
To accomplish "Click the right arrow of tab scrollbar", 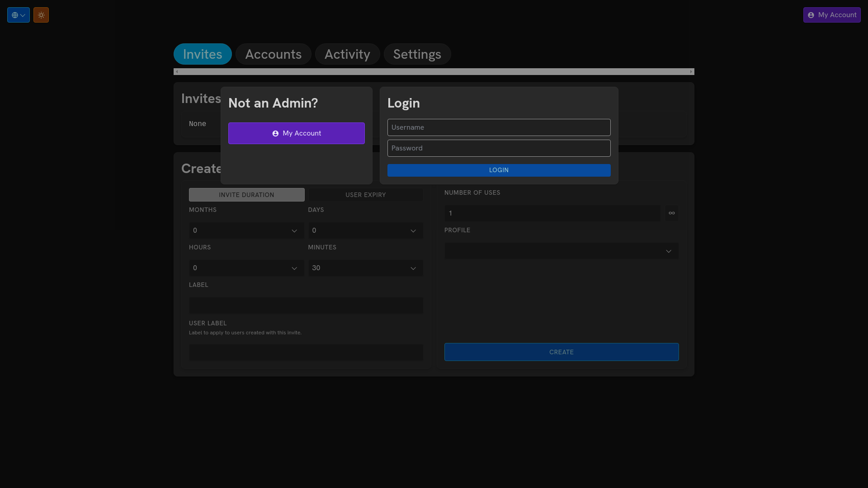I will pos(691,72).
